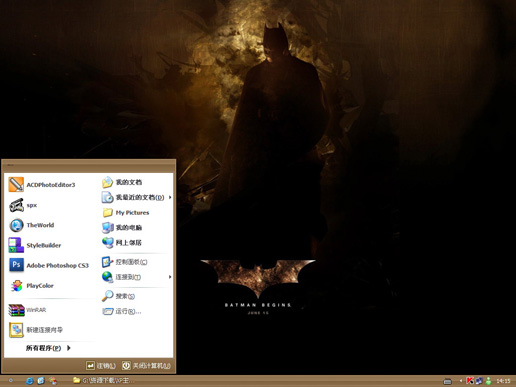This screenshot has height=387, width=516.
Task: Launch ACDPhotoEditor3 from the start menu
Action: point(42,185)
